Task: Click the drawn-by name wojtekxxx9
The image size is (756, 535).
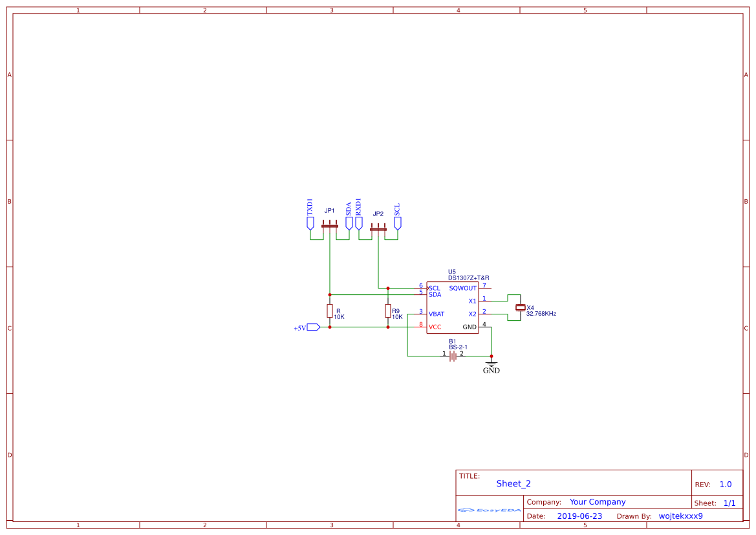Action: (x=681, y=516)
